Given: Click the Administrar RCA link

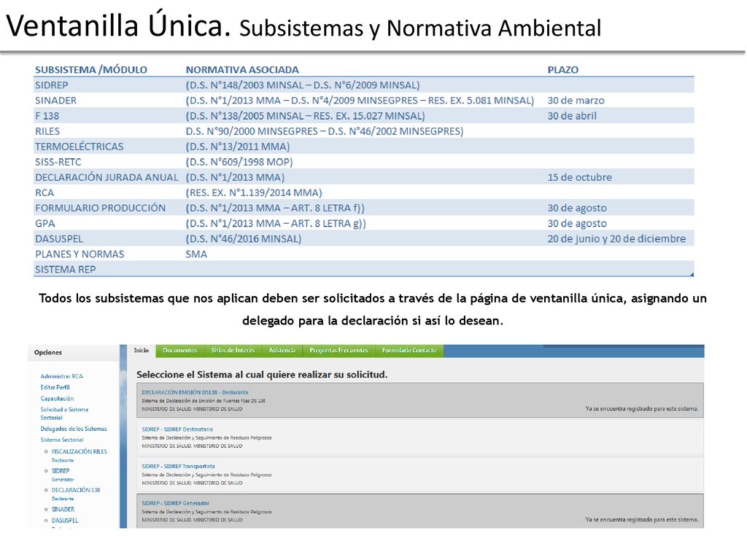Looking at the screenshot, I should (x=61, y=376).
